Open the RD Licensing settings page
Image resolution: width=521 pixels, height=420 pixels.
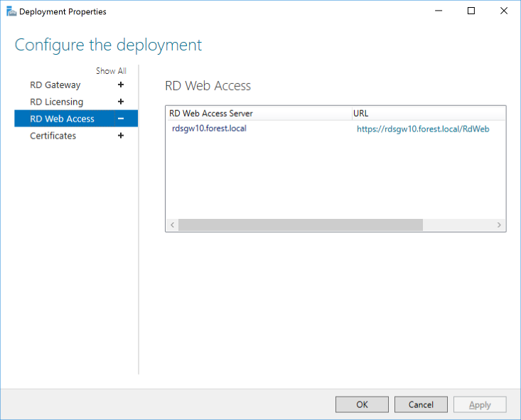point(56,102)
